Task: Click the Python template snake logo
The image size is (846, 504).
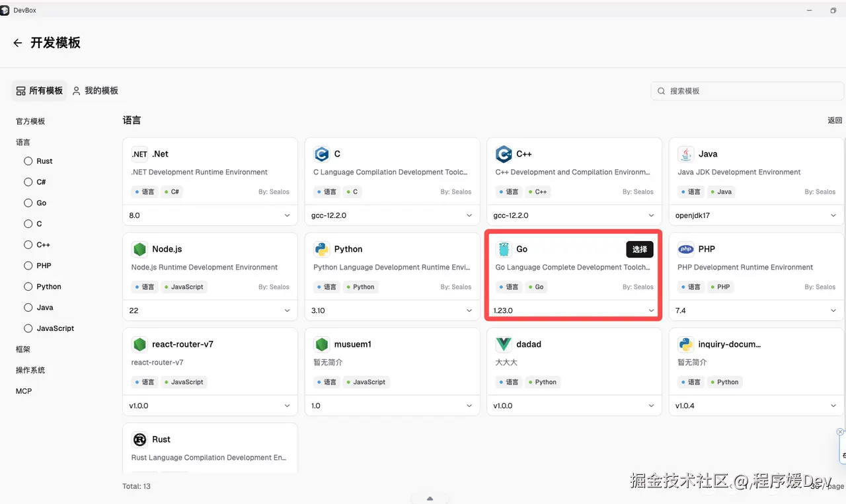Action: pyautogui.click(x=322, y=249)
